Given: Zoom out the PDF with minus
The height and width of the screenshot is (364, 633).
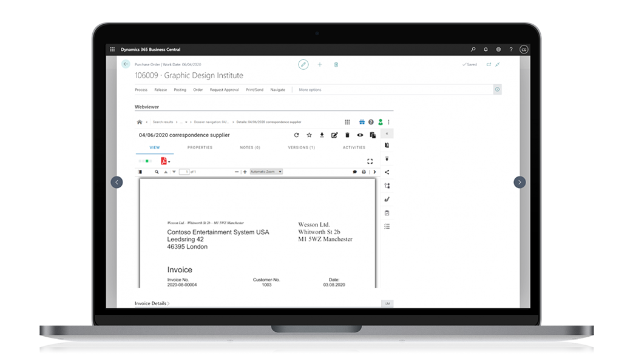Looking at the screenshot, I should pyautogui.click(x=237, y=172).
